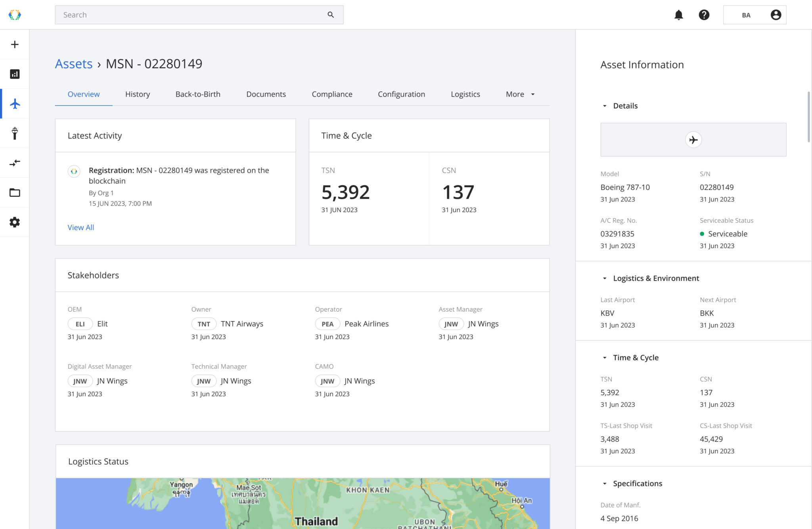
Task: Open the Logistics tab
Action: [465, 94]
